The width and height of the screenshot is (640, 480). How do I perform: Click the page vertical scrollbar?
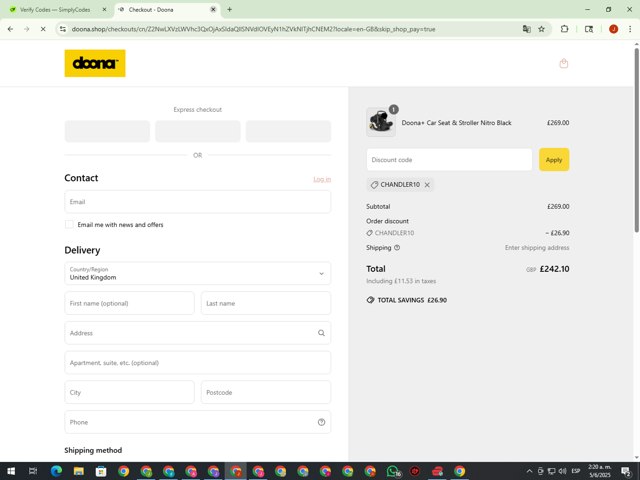tap(636, 141)
